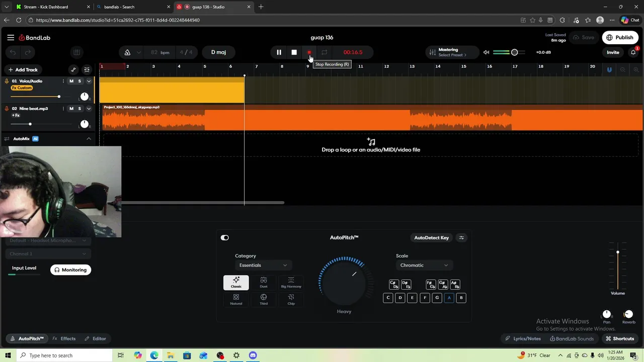Toggle the magnet snap-to-grid icon
The image size is (644, 362).
(609, 70)
